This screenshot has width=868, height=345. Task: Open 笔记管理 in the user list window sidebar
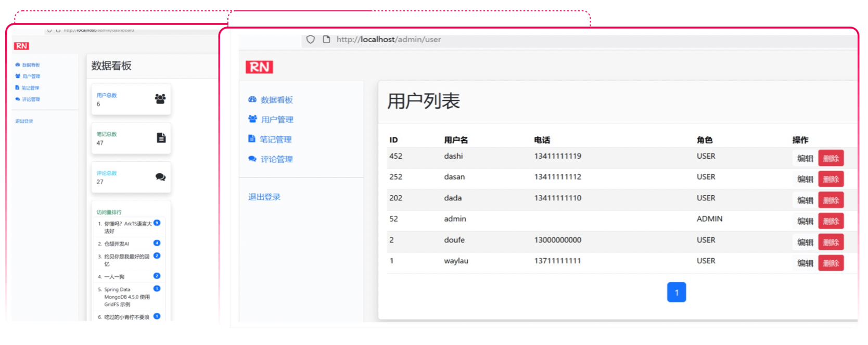click(276, 139)
